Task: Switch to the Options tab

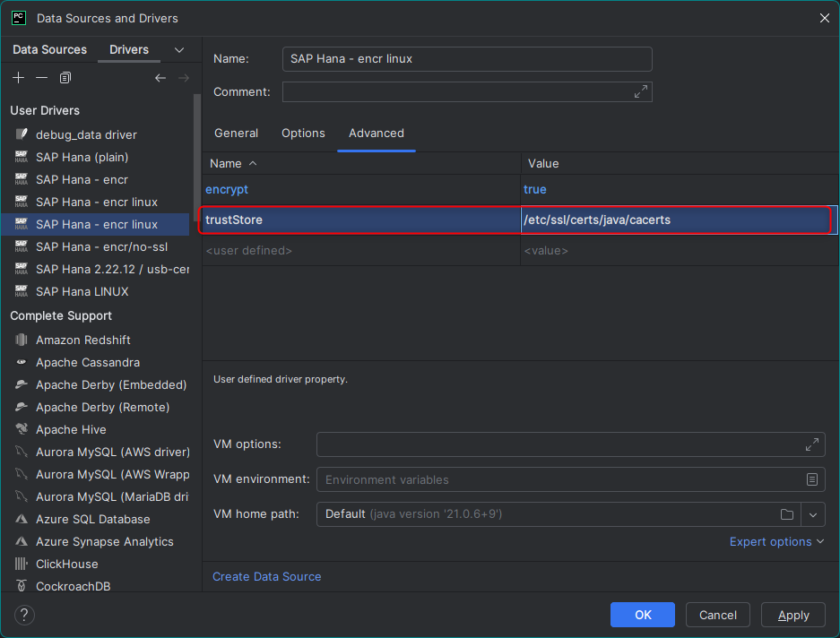Action: 303,133
